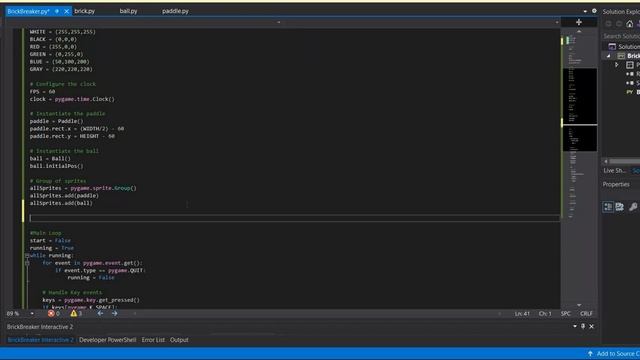Select the BrickBreaker.py active tab
640x360 pixels.
[28, 11]
